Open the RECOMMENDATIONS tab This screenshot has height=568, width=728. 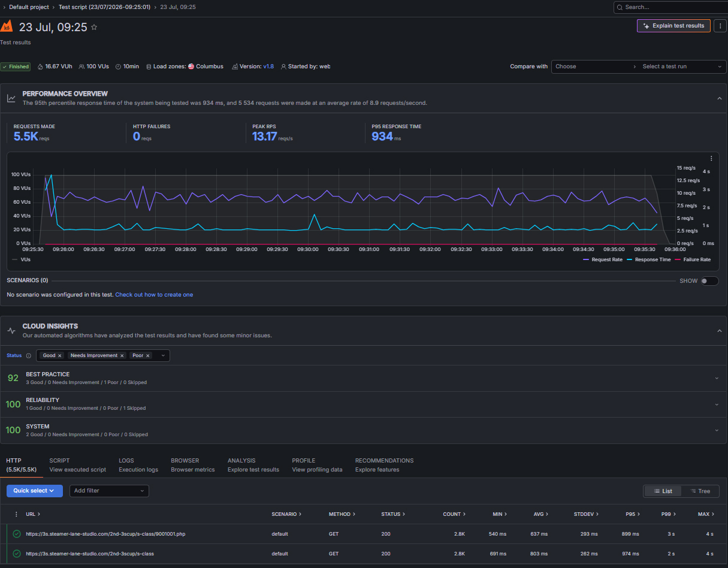pyautogui.click(x=384, y=465)
